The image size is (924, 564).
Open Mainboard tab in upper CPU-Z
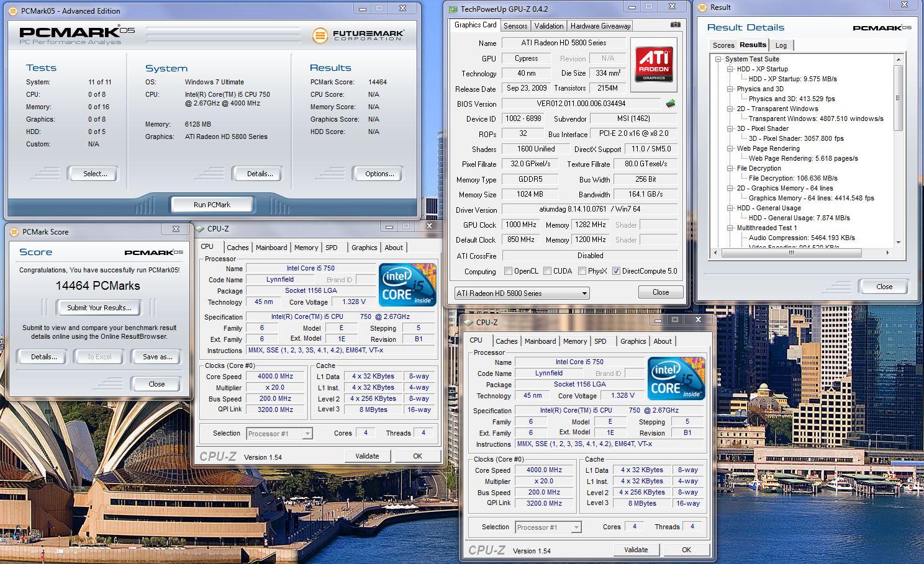[272, 248]
